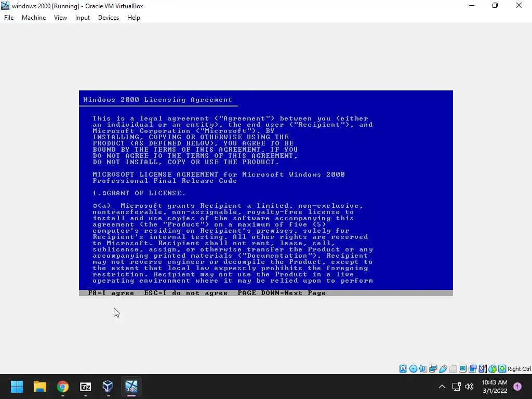Click the ESC=I do not agree option
This screenshot has height=399, width=532.
(185, 293)
